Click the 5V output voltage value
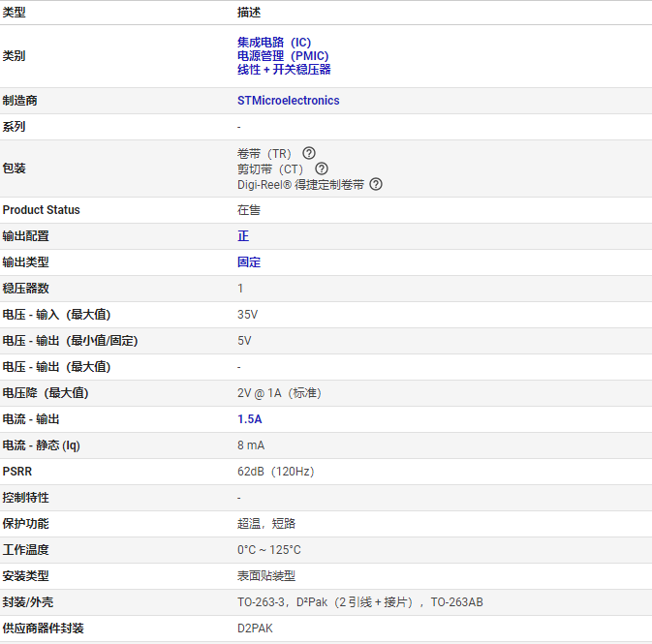This screenshot has width=652, height=644. coord(244,341)
